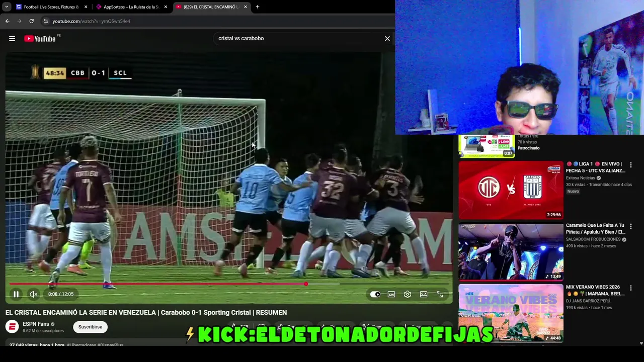Open the LIGA 1 EN VIVO video title
This screenshot has width=644, height=362.
point(596,167)
